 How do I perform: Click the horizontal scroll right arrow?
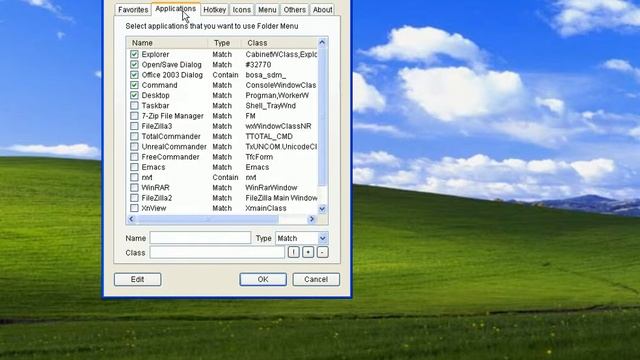coord(312,219)
